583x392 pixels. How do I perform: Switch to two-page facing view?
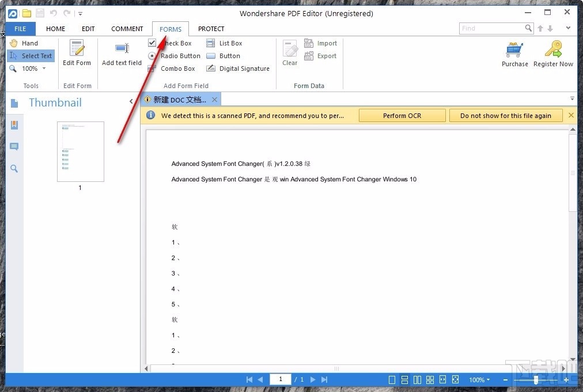[x=417, y=380]
